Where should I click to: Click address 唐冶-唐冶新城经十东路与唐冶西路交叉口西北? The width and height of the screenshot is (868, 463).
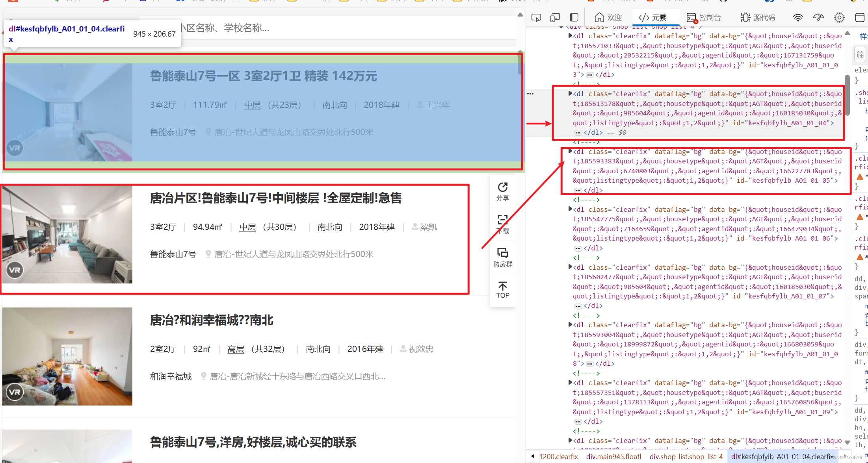(x=297, y=376)
